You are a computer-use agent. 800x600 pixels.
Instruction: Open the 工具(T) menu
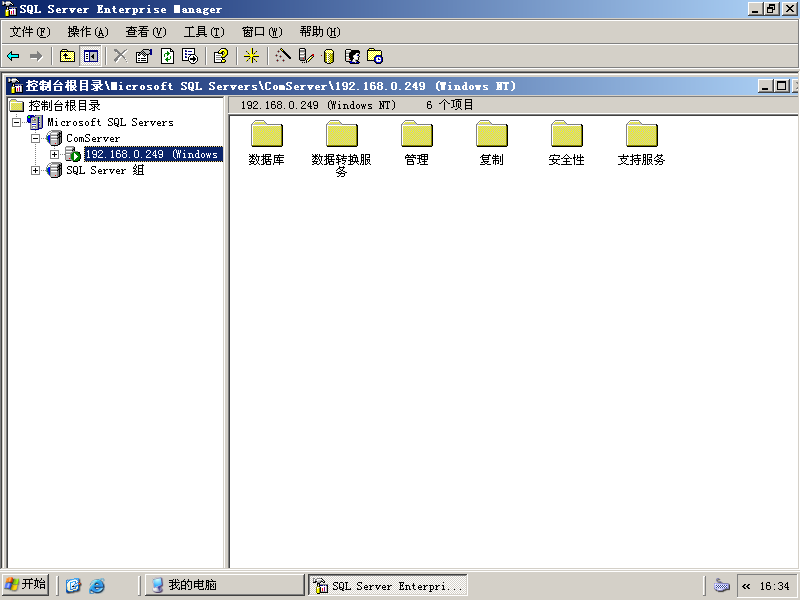204,32
